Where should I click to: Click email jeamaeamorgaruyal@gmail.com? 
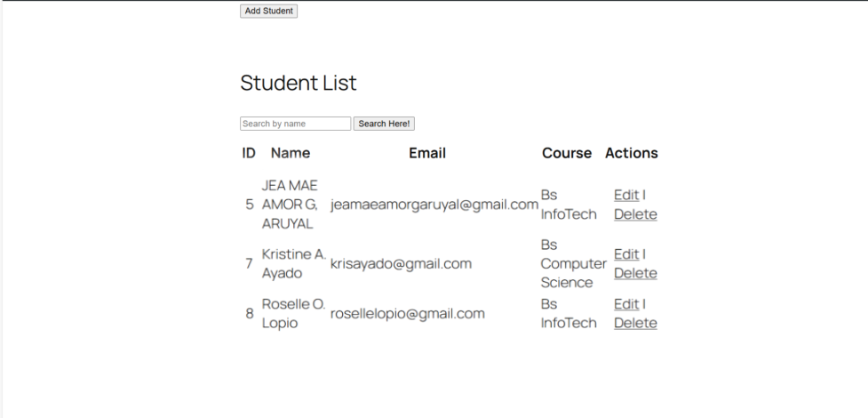pyautogui.click(x=434, y=205)
